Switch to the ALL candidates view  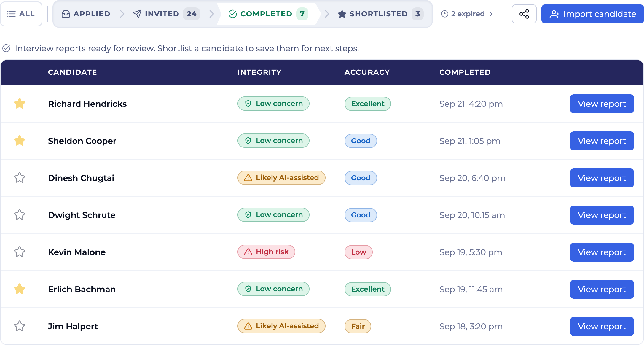[21, 14]
